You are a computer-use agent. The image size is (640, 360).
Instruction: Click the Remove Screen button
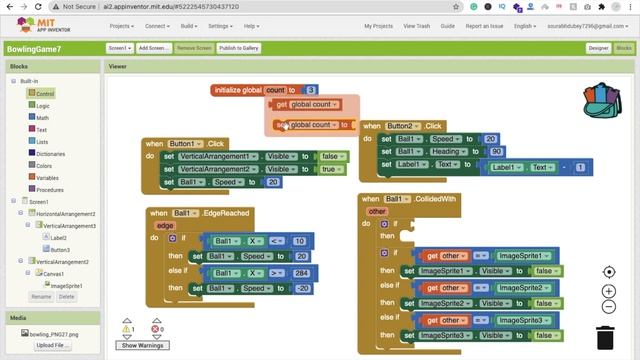[x=194, y=48]
